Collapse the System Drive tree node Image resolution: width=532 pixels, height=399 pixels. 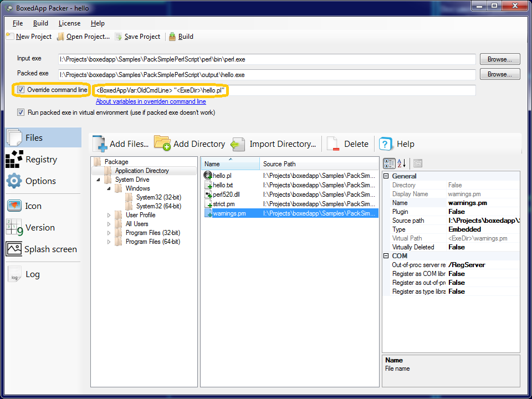(x=98, y=179)
